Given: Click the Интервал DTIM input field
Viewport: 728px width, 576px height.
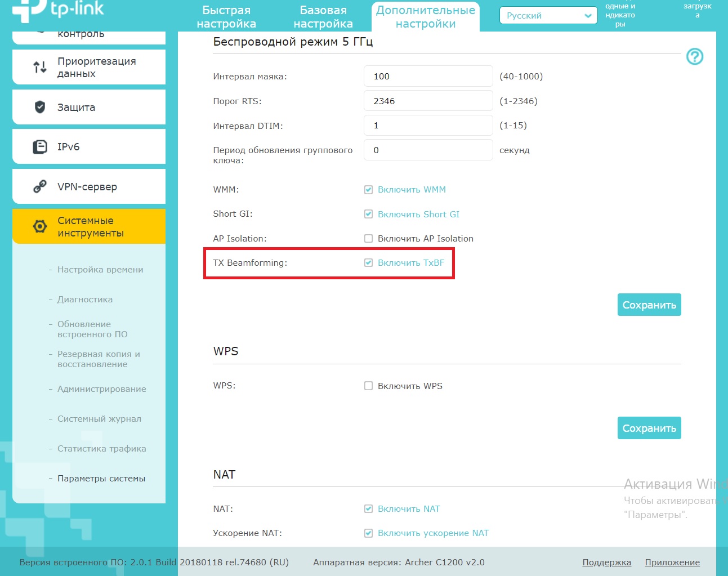Looking at the screenshot, I should click(428, 126).
